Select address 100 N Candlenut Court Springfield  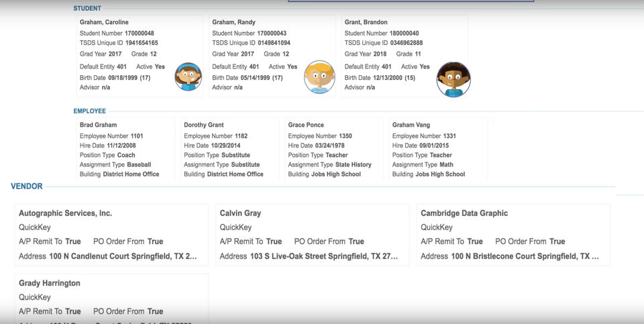123,256
